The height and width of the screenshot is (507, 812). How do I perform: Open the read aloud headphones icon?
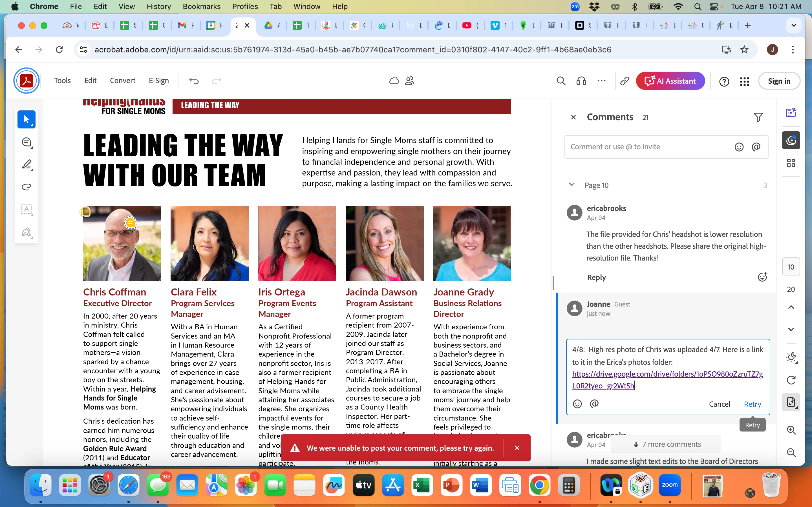click(581, 81)
